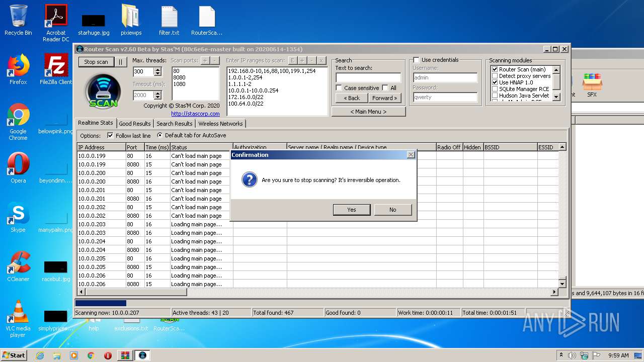
Task: Switch to the Realtime Stats tab
Action: tap(96, 123)
